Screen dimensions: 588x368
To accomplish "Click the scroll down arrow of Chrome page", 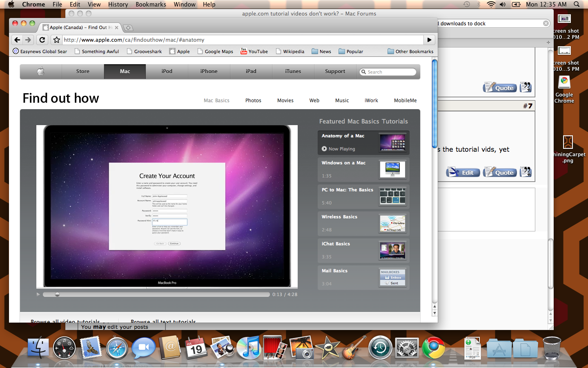I will point(434,313).
